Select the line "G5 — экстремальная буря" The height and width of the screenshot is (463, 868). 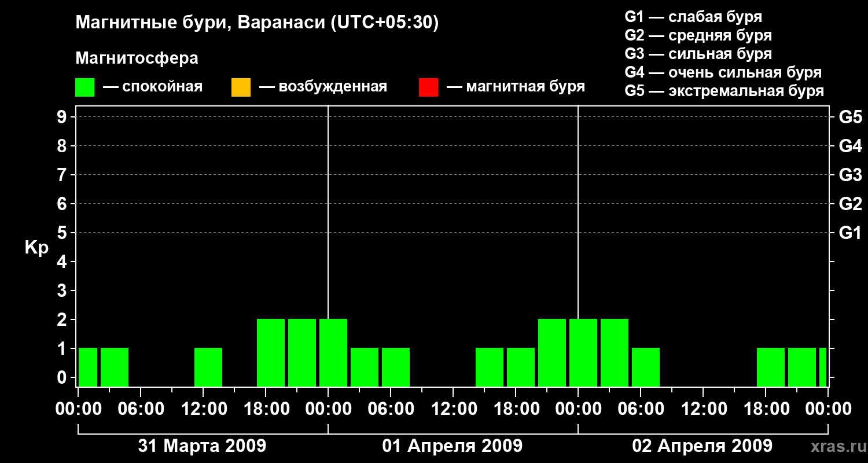724,91
